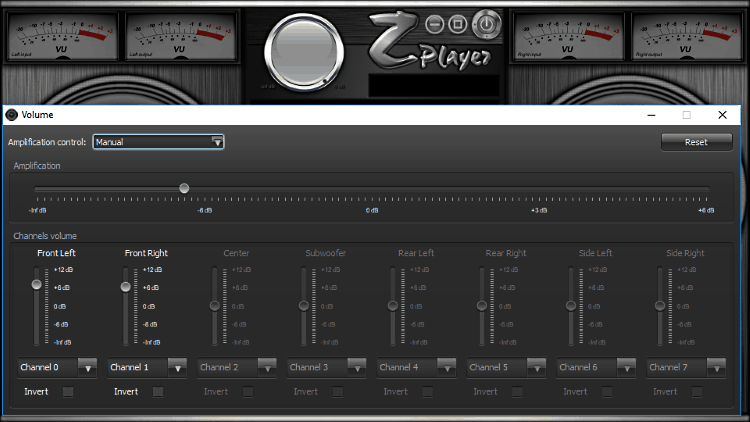The height and width of the screenshot is (422, 750).
Task: Click the +6 dB label on Amplification scale
Action: (706, 211)
